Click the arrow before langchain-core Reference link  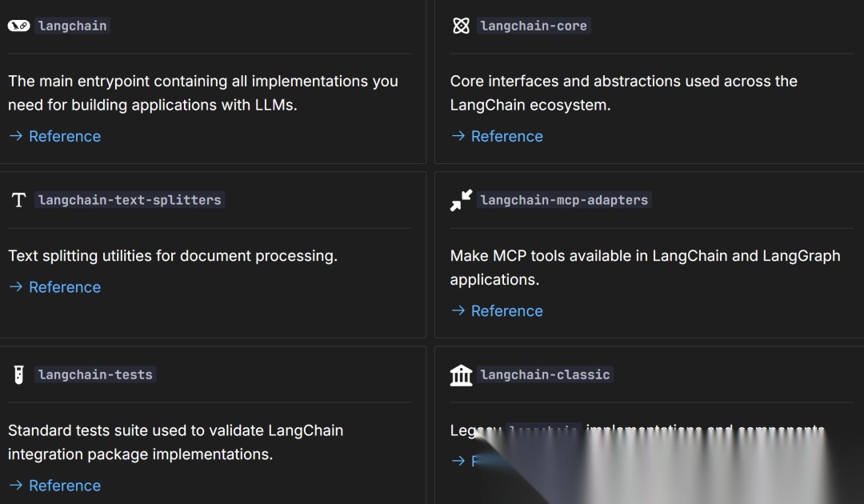click(x=458, y=135)
